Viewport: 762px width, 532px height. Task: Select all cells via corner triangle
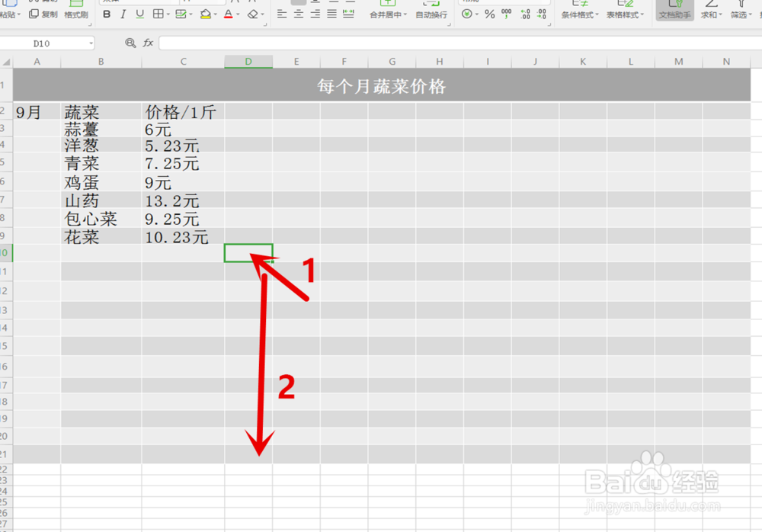point(6,62)
